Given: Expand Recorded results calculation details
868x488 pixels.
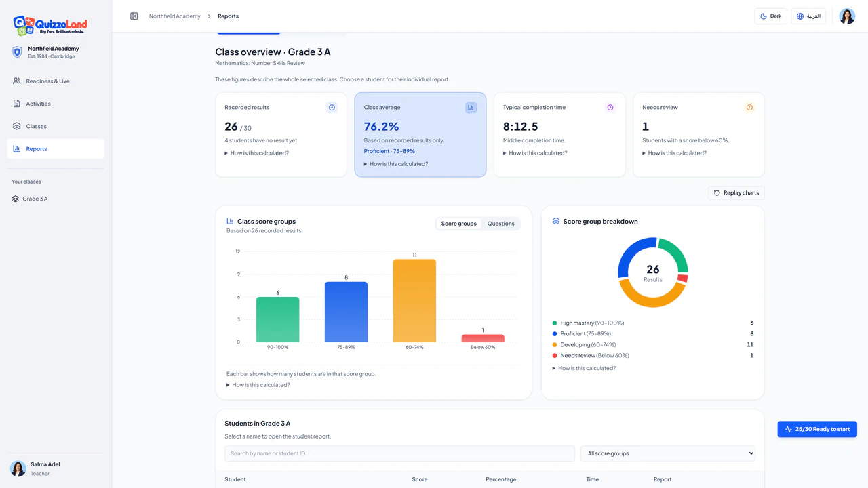Looking at the screenshot, I should coord(257,153).
